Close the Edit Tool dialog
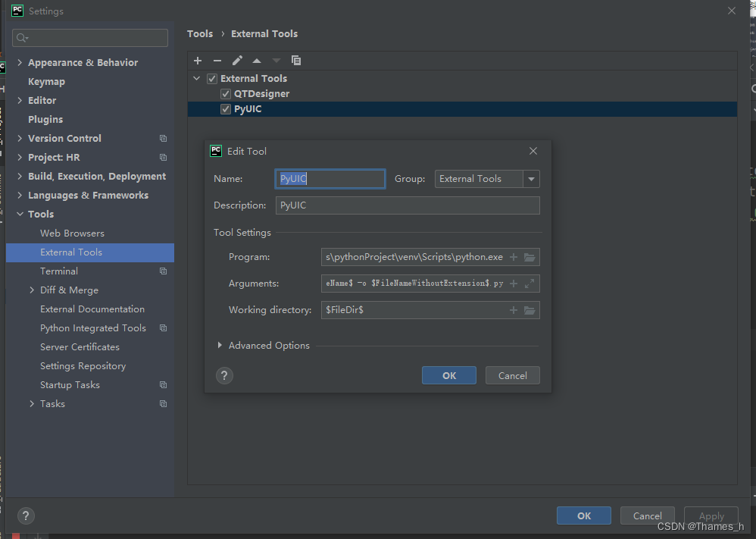Screen dimensions: 756x539 [x=533, y=151]
